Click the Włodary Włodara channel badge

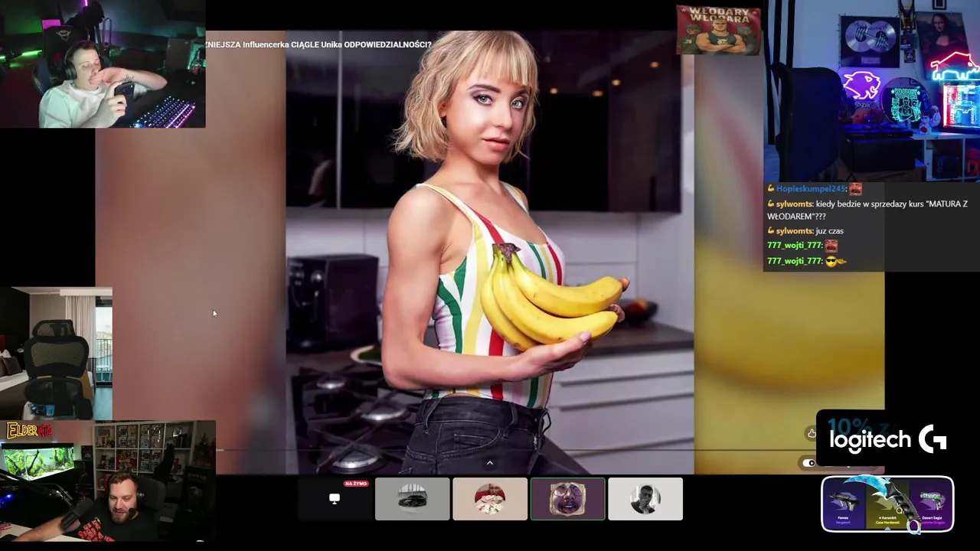click(x=719, y=30)
